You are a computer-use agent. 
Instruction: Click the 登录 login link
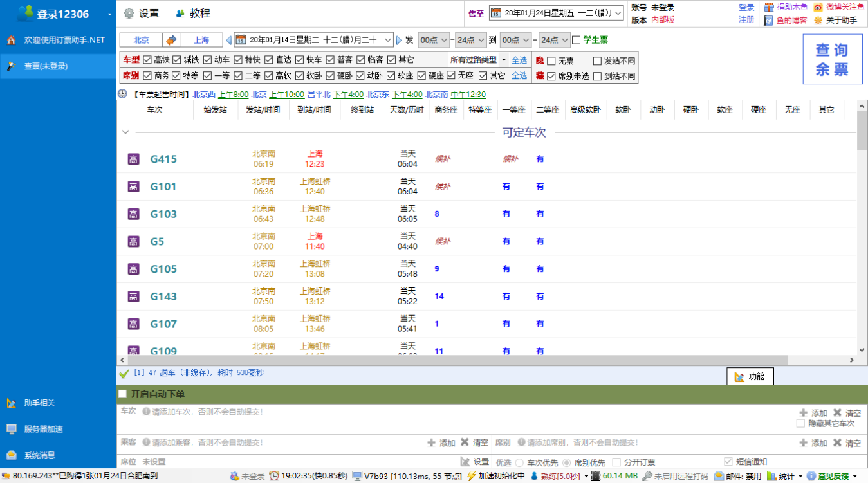coord(746,8)
